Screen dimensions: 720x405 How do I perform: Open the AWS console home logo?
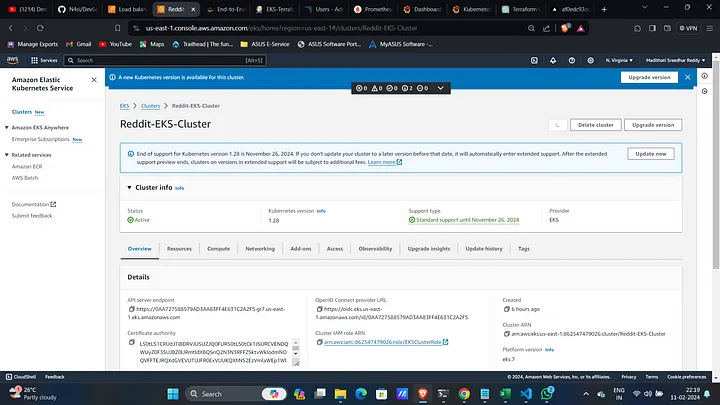pos(12,60)
